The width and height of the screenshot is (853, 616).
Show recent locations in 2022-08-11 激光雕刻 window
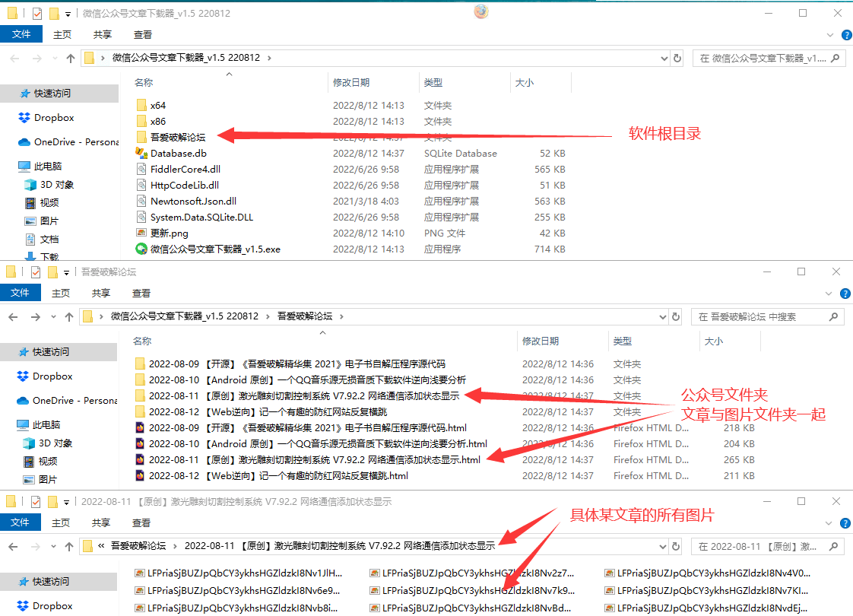53,546
